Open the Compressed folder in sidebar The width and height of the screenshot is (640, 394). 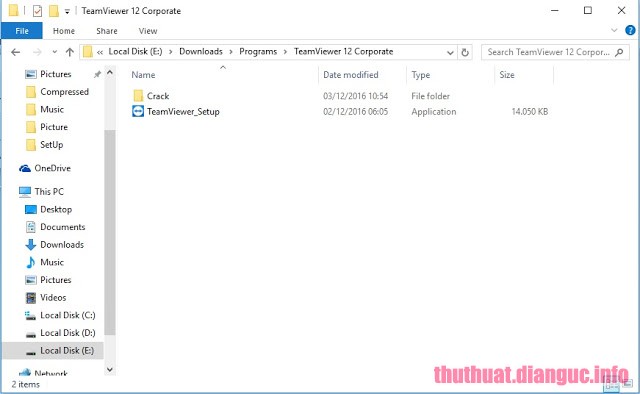(x=64, y=92)
